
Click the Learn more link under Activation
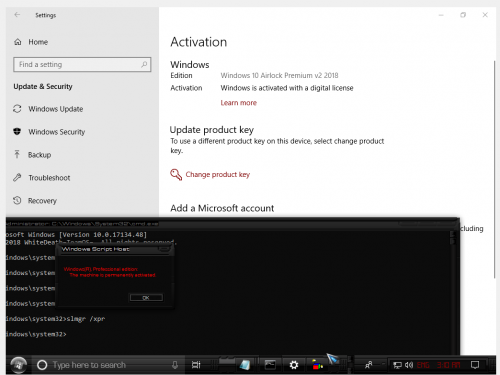pyautogui.click(x=239, y=103)
